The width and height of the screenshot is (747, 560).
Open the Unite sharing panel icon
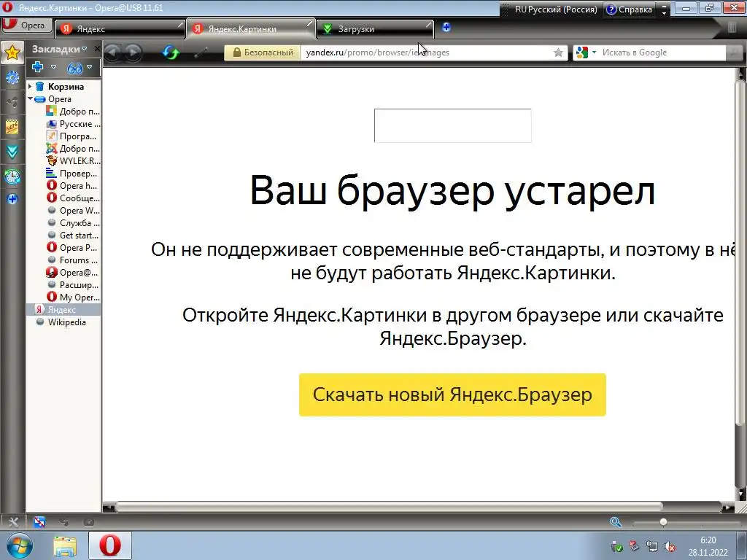tap(12, 102)
